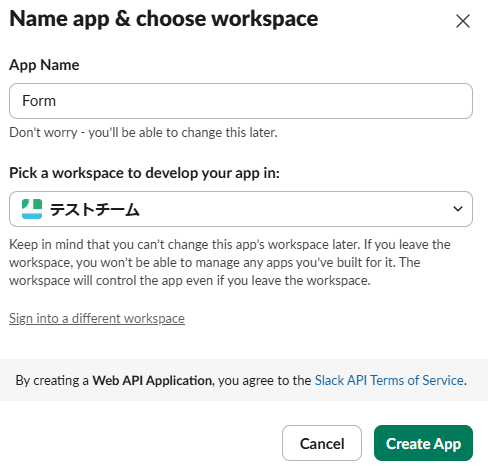The height and width of the screenshot is (468, 488).
Task: Click the Cancel button
Action: (x=322, y=443)
